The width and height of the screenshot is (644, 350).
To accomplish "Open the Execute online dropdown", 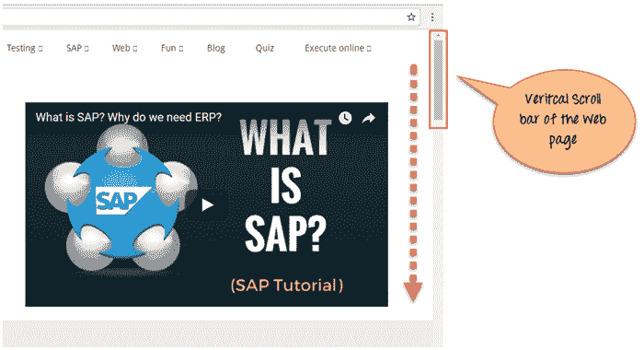I will coord(338,48).
